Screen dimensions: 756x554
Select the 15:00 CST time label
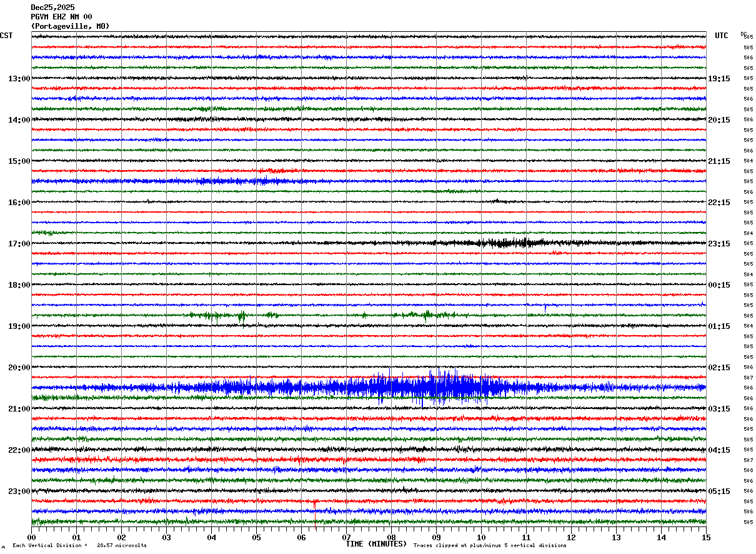tap(19, 161)
